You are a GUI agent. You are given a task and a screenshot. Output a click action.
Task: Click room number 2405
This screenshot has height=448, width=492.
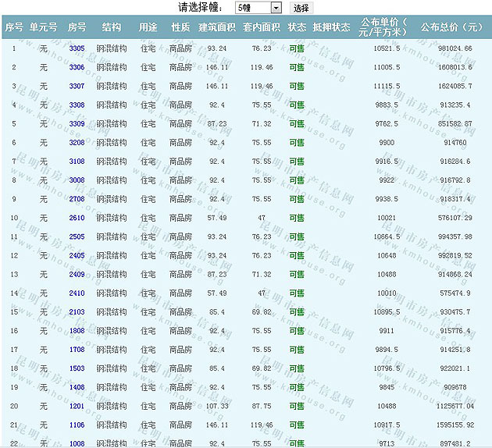pyautogui.click(x=77, y=255)
